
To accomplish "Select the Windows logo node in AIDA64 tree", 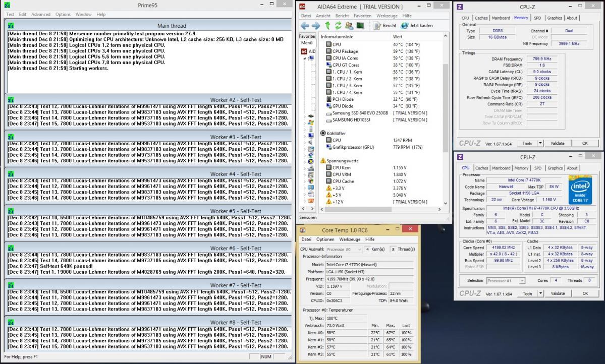I will click(311, 123).
